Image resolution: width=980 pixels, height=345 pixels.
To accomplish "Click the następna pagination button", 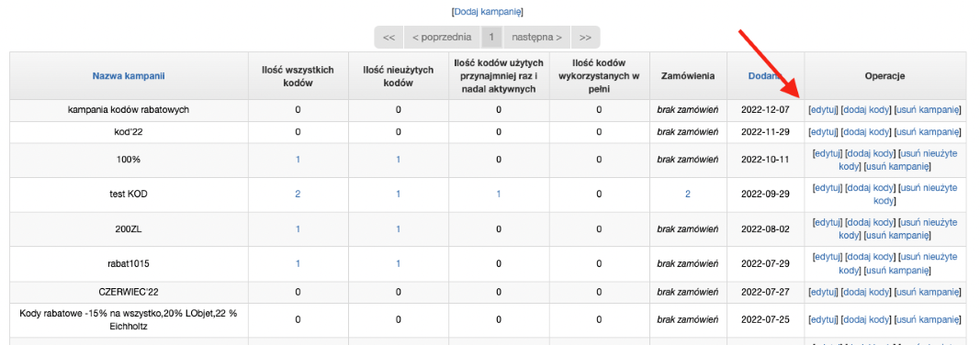I will pyautogui.click(x=536, y=38).
